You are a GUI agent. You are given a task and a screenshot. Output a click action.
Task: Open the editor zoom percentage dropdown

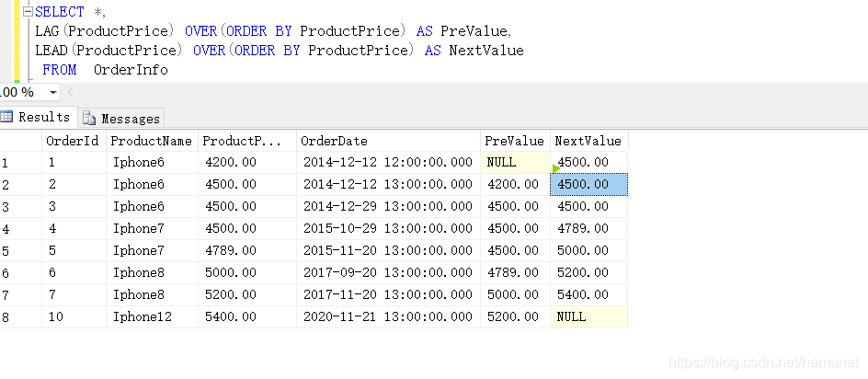(51, 93)
